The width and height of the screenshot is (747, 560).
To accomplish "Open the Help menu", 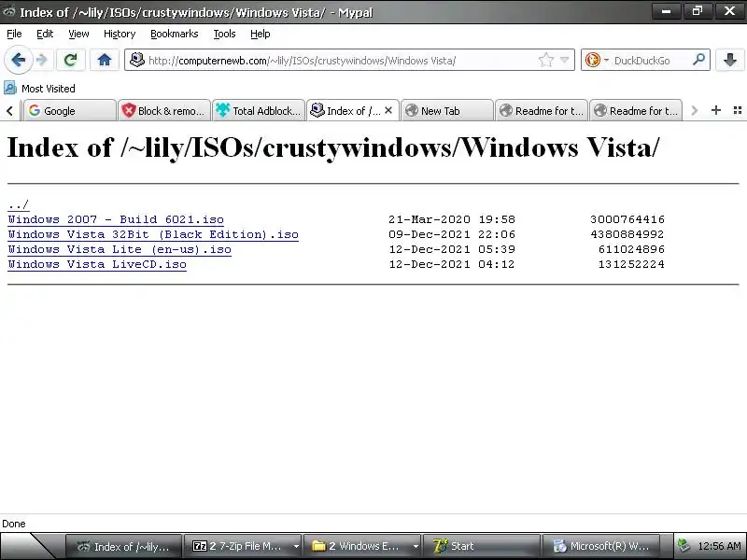I will (261, 34).
